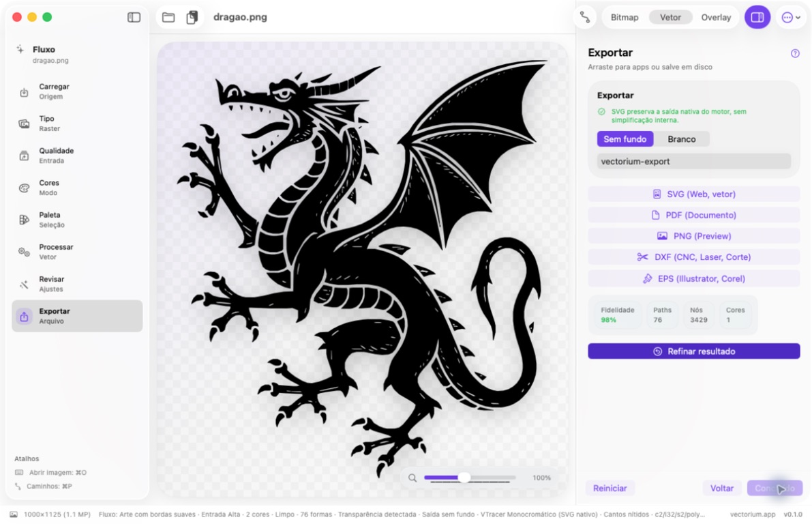Export as DXF (CNC, Laser, Corte)
The image size is (812, 524).
click(694, 257)
